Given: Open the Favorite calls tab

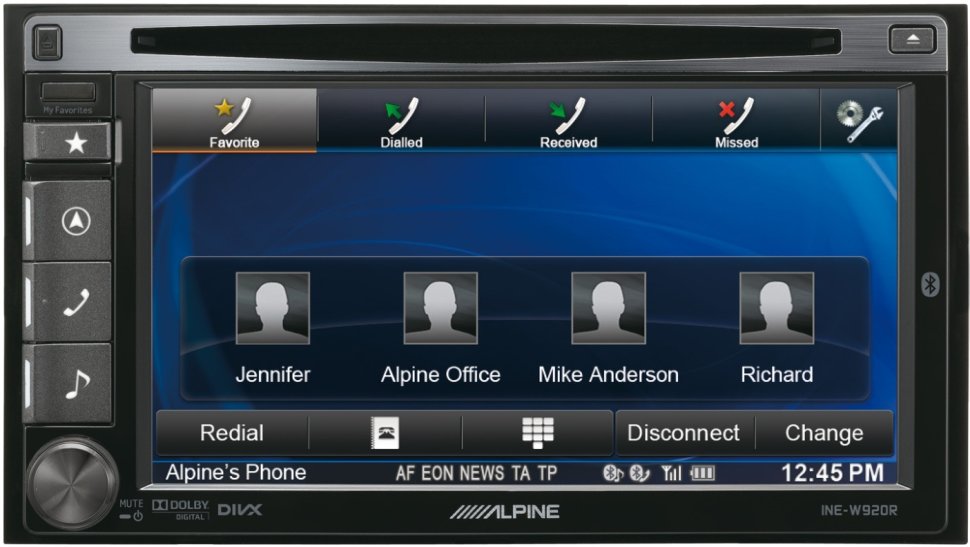Looking at the screenshot, I should point(234,120).
